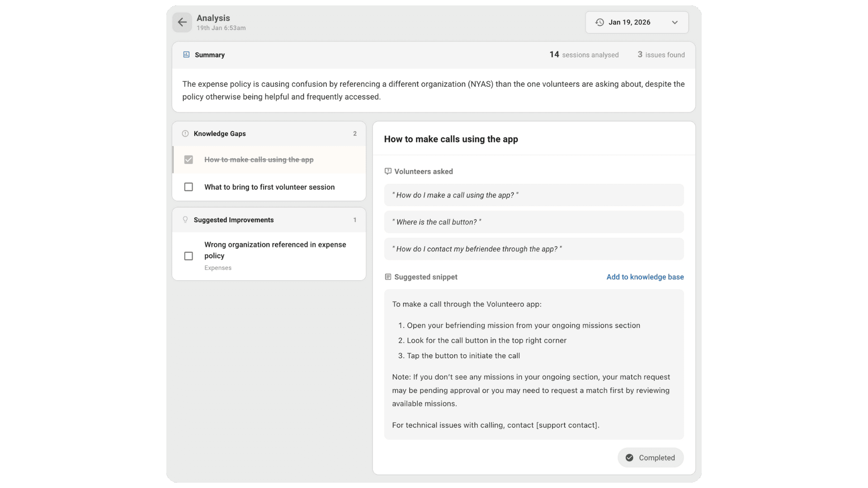
Task: Click 'Add to knowledge base' link
Action: pyautogui.click(x=645, y=277)
